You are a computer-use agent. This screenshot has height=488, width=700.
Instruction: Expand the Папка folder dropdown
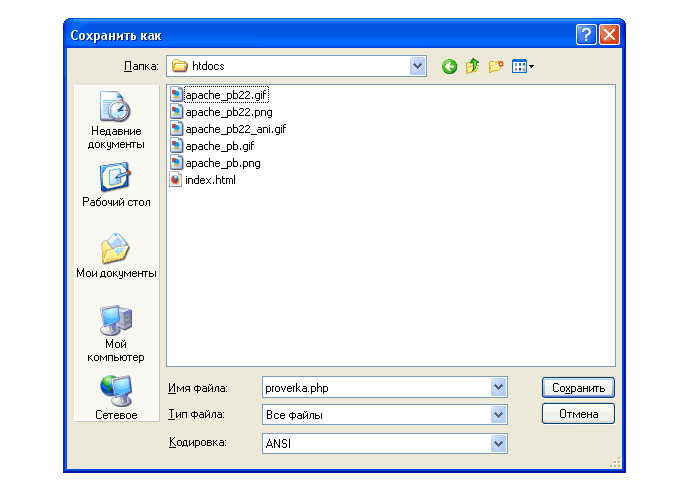pos(418,66)
